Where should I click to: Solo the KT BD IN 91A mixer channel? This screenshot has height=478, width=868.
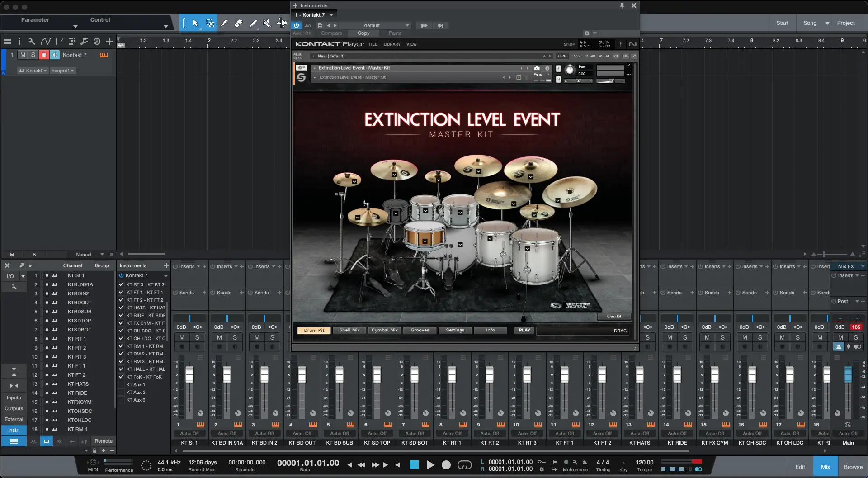[235, 337]
